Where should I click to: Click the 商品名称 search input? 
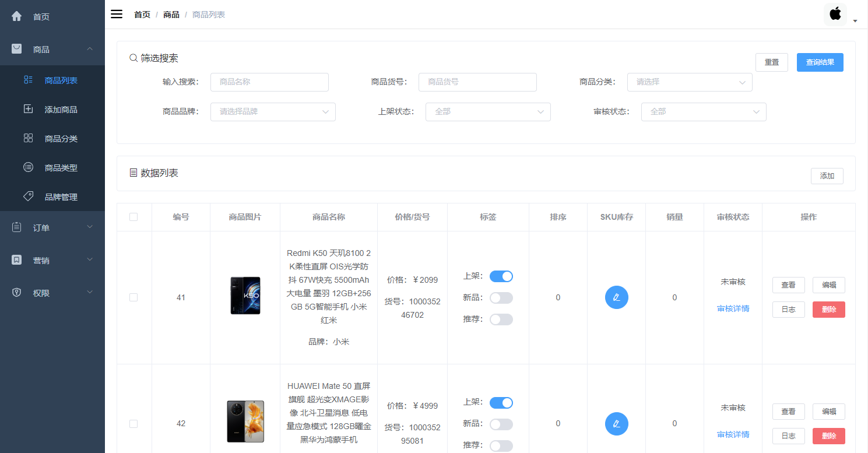click(x=269, y=82)
